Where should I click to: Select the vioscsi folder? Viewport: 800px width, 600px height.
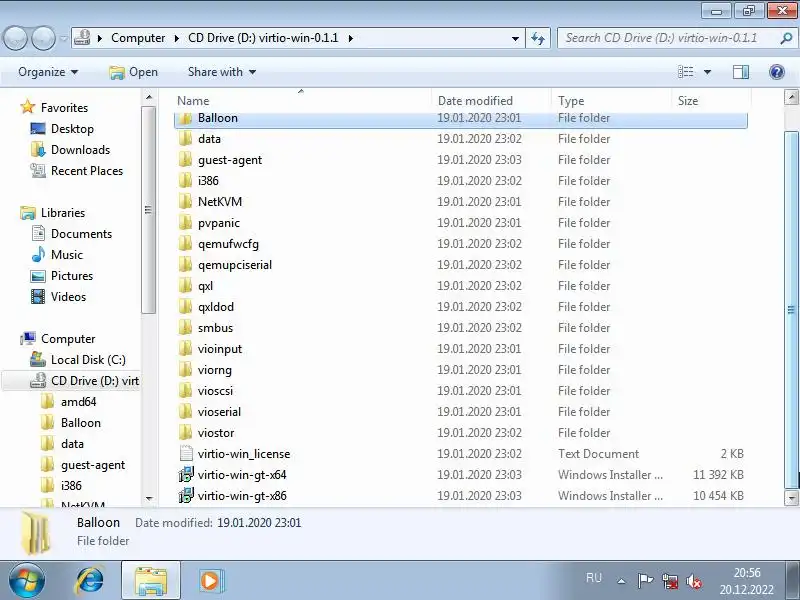coord(461,391)
